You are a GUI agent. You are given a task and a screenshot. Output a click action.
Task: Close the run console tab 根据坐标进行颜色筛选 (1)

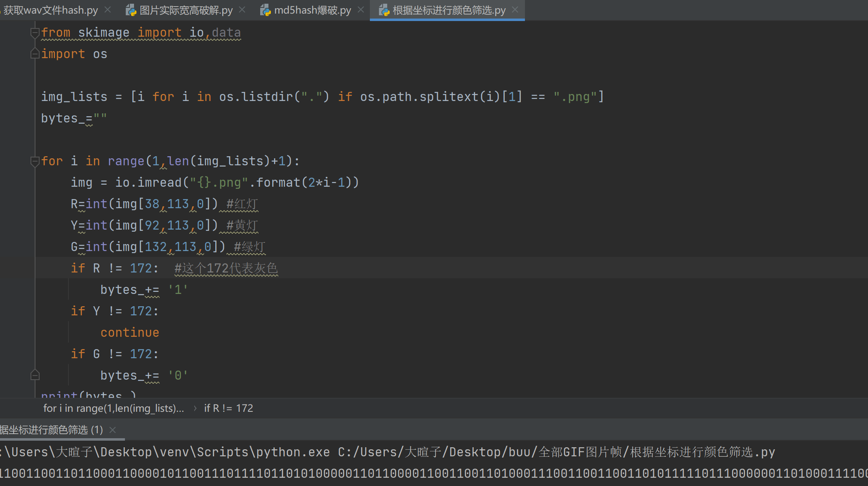point(113,430)
